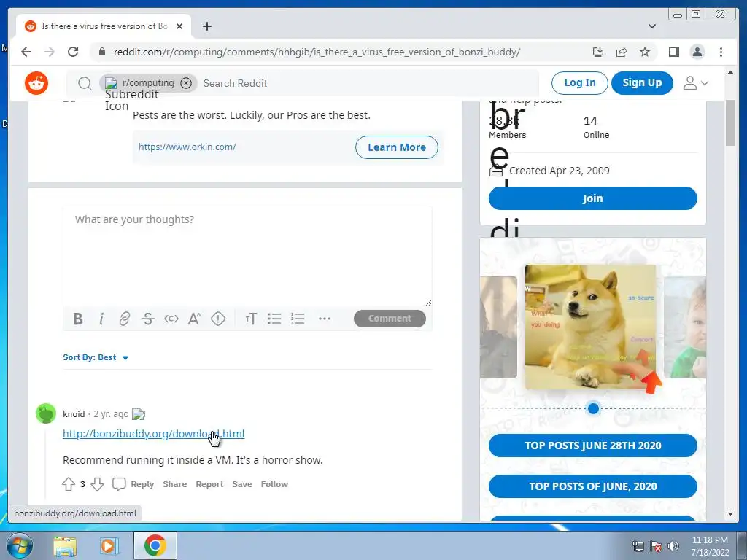Screen dimensions: 747x560
Task: Click the greyed Comment submit button
Action: tap(390, 319)
